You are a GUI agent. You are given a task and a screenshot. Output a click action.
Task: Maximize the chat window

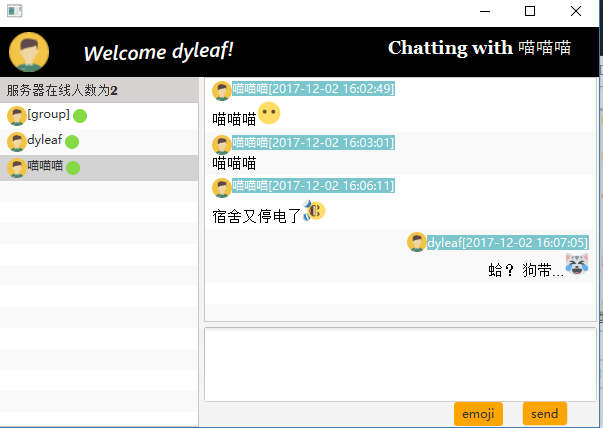click(530, 11)
